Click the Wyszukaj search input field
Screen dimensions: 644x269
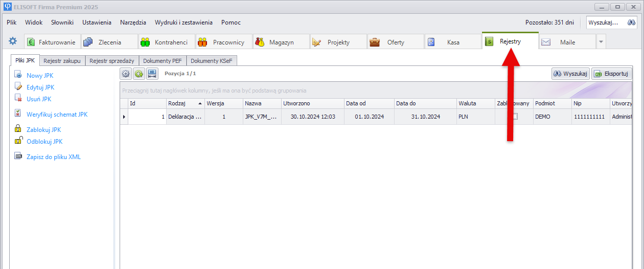coord(605,23)
